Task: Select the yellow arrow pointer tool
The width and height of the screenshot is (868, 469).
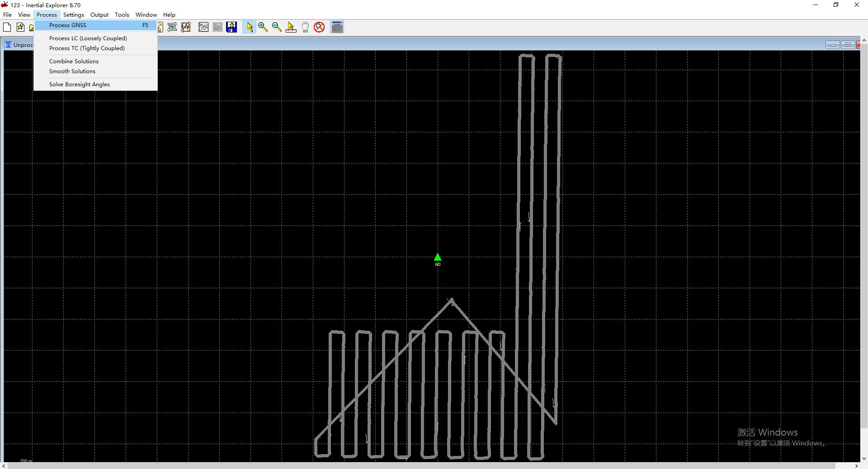Action: point(249,27)
